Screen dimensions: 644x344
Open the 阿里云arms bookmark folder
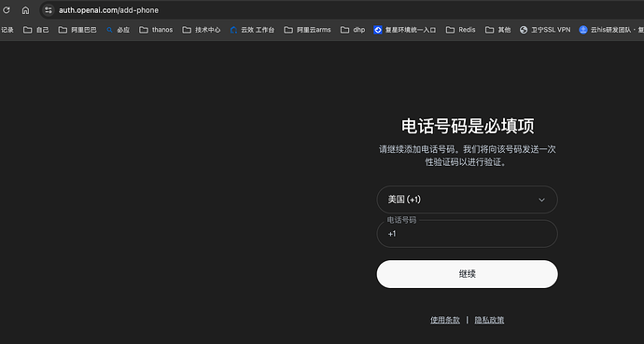[307, 30]
